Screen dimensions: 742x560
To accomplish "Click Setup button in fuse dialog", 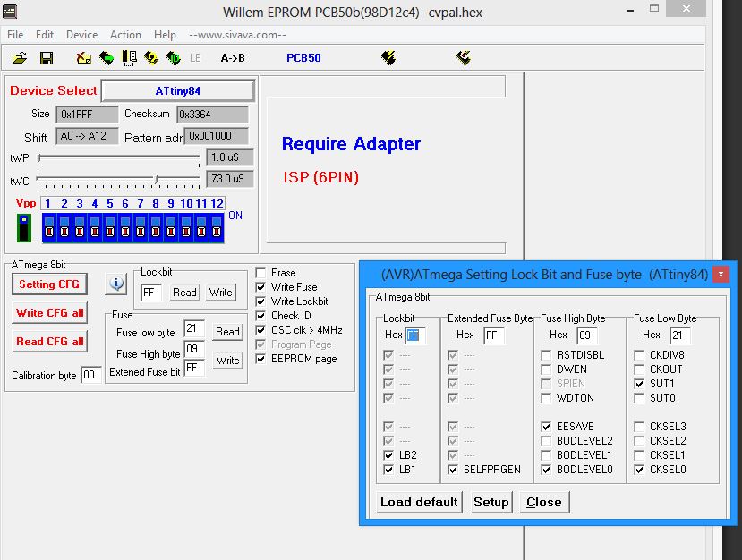I will (491, 502).
